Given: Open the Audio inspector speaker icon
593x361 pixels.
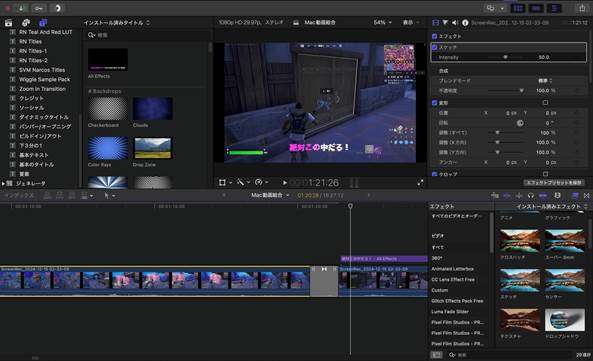Looking at the screenshot, I should click(455, 23).
